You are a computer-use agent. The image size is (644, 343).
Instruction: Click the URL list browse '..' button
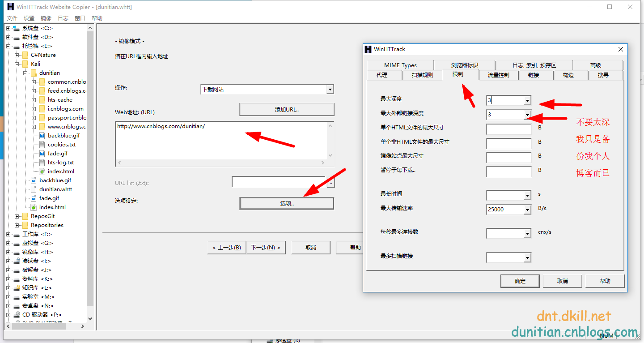click(331, 182)
